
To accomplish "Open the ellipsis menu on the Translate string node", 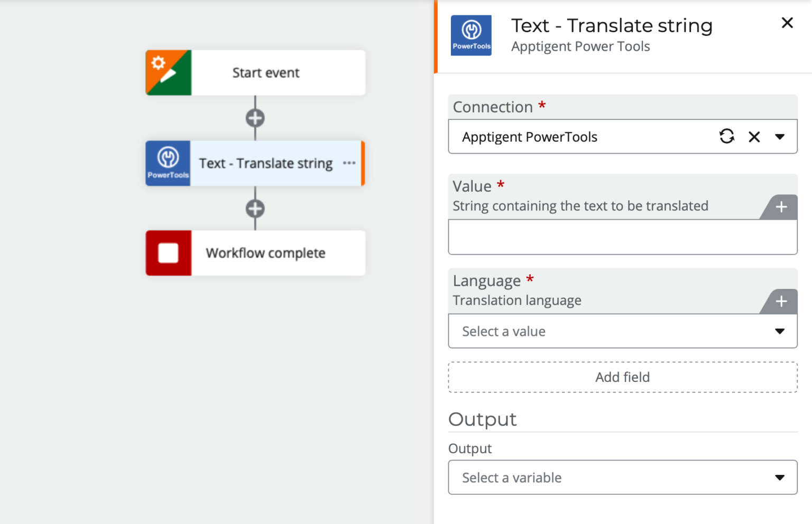I will tap(349, 163).
